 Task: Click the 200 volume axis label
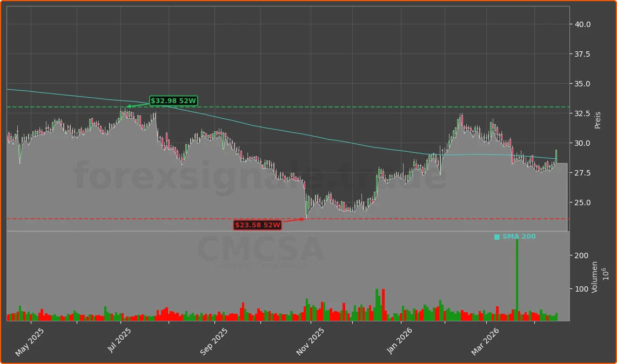tap(581, 256)
